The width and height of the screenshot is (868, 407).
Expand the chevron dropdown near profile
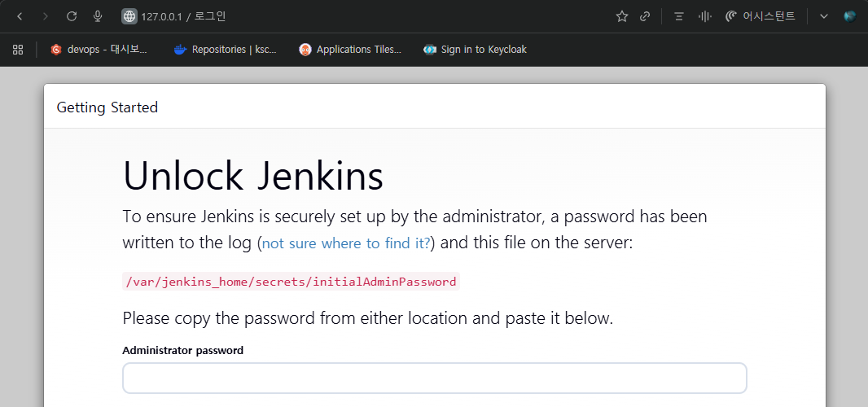click(x=824, y=16)
